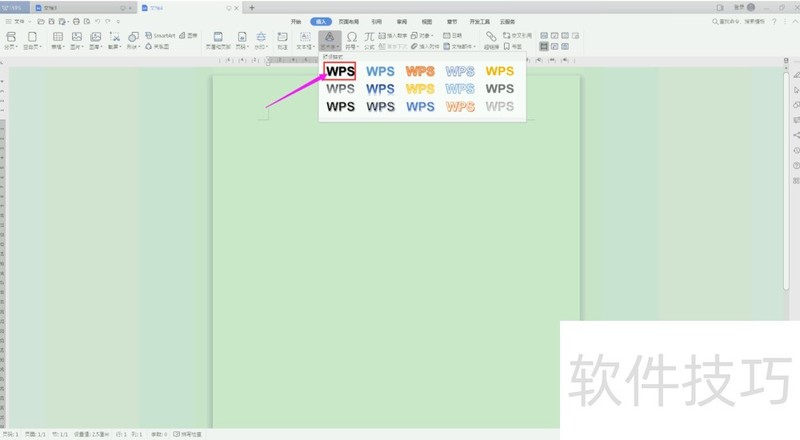Click the Print icon in quick access toolbar
The height and width of the screenshot is (440, 800).
(x=76, y=21)
